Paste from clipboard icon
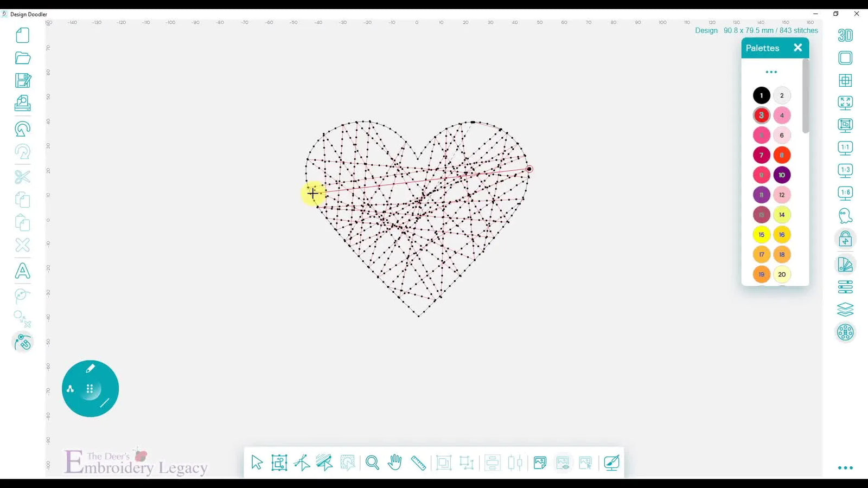 pyautogui.click(x=23, y=222)
